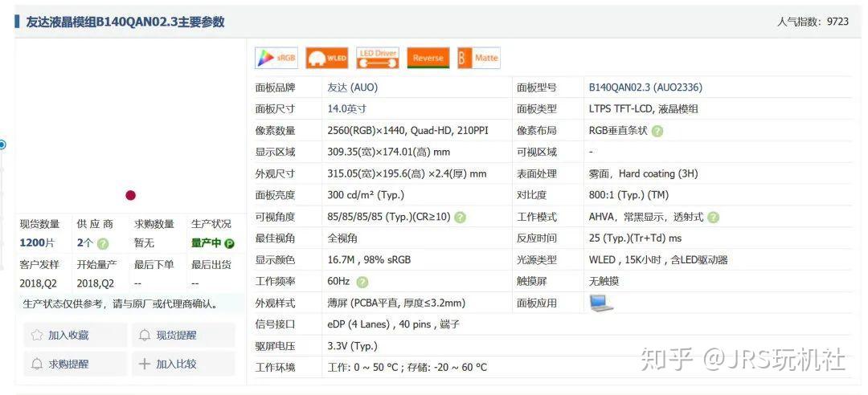
Task: Click the laptop panel application icon
Action: point(601,303)
